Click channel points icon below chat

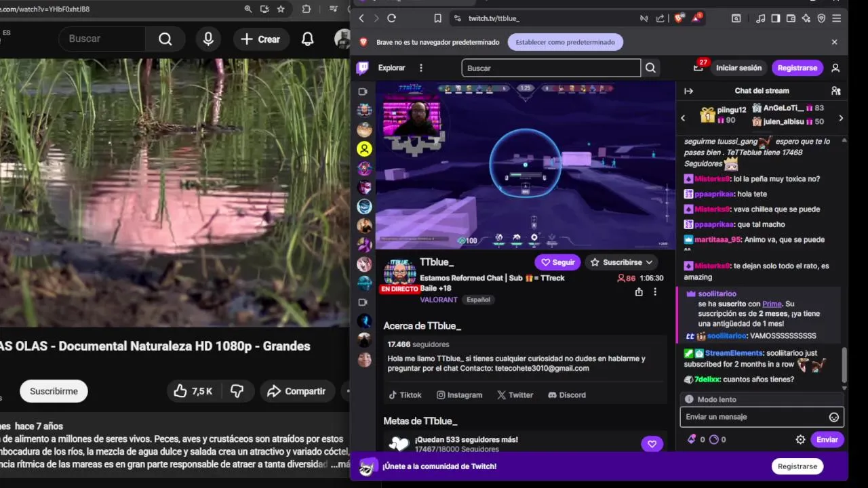tap(713, 439)
